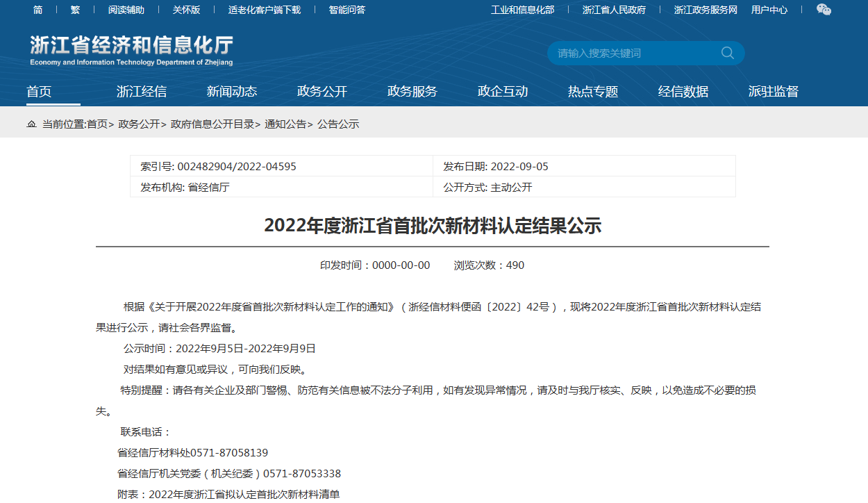Viewport: 868px width, 503px height.
Task: Switch to Traditional Chinese (繁)
Action: point(75,10)
